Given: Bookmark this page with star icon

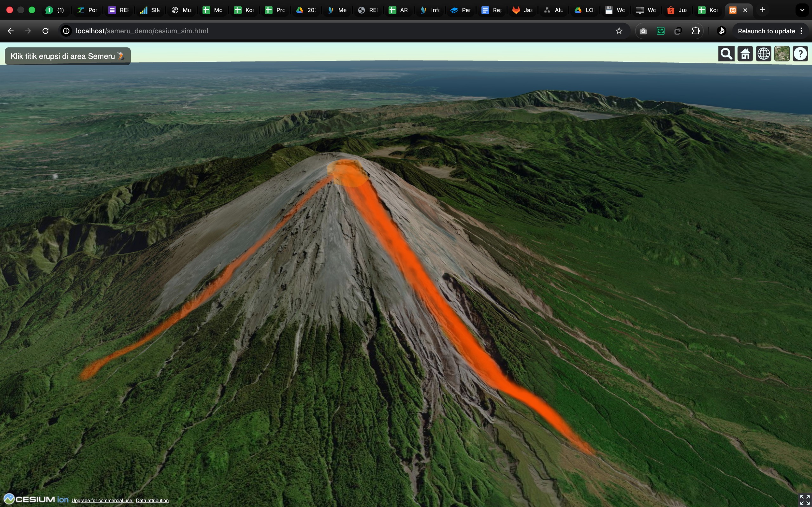Looking at the screenshot, I should pyautogui.click(x=619, y=31).
